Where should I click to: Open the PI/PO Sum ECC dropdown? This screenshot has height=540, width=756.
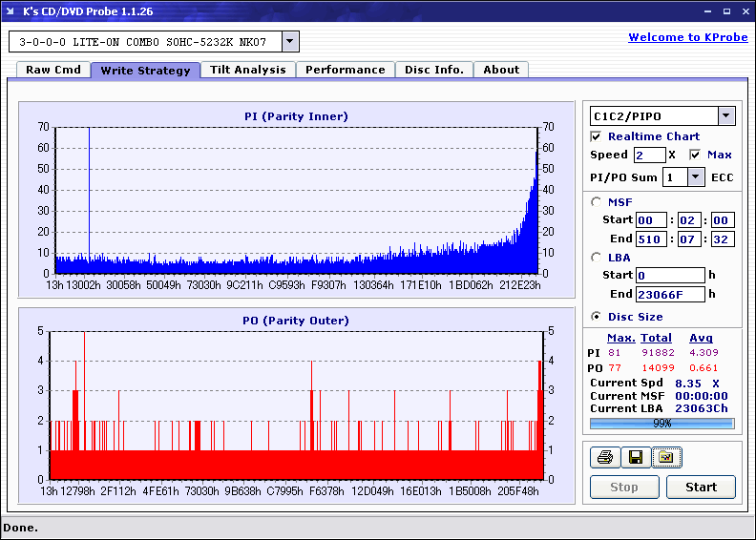click(695, 177)
